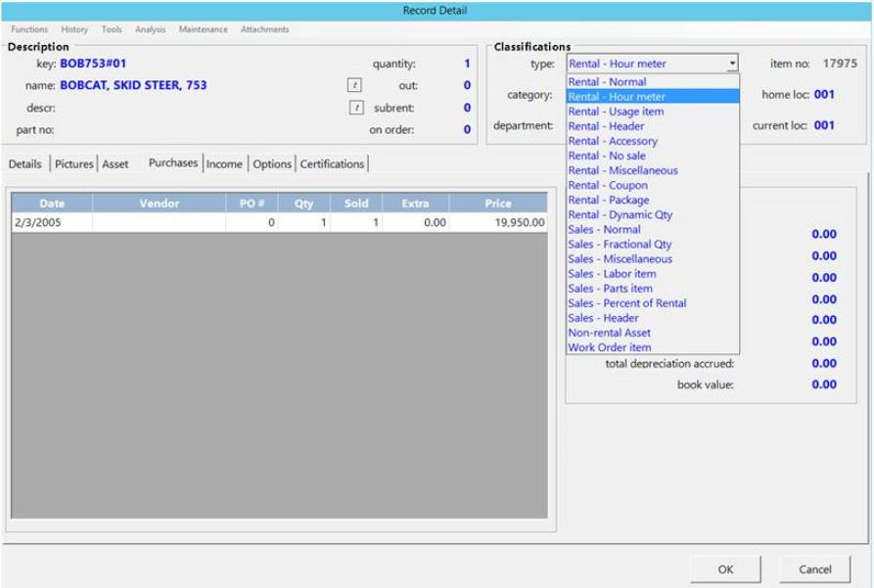Screen dimensions: 874x588
Task: Open the Attachments menu
Action: [264, 29]
